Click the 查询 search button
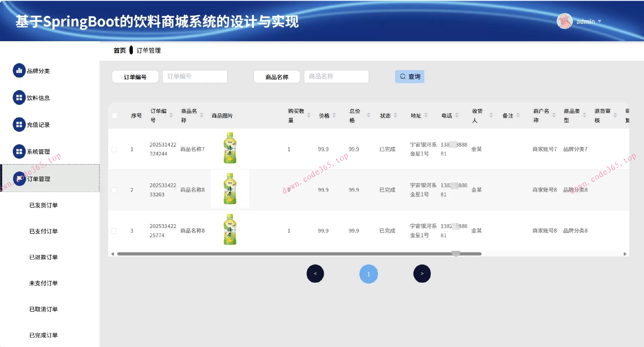The width and height of the screenshot is (644, 347). point(410,76)
